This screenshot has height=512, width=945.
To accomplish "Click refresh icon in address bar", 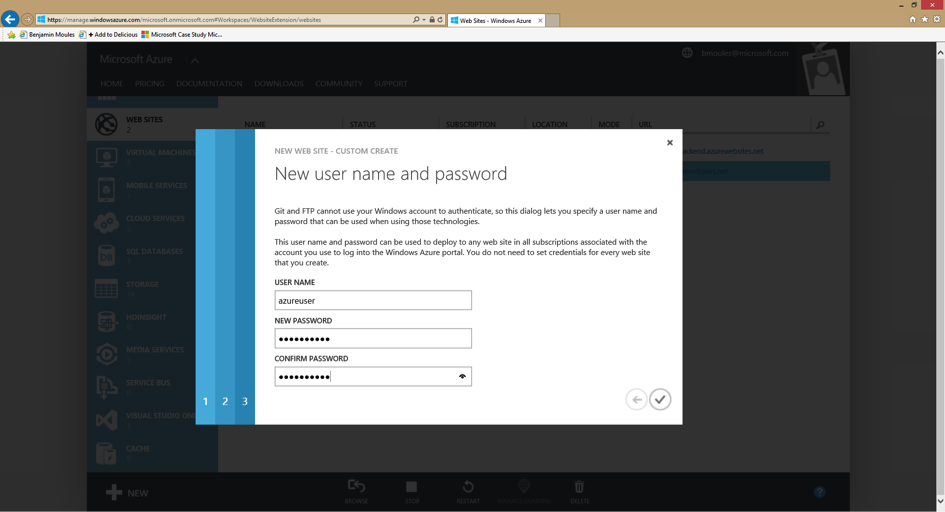I will (x=440, y=20).
